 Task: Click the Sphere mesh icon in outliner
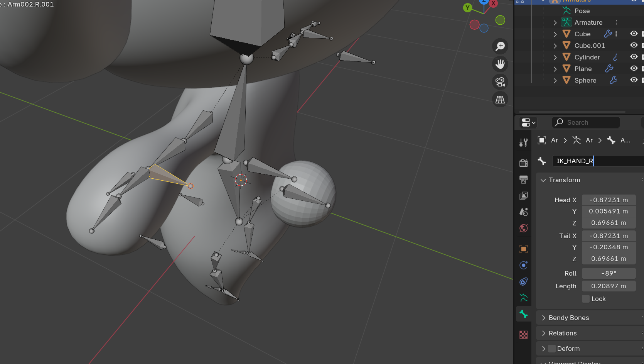pyautogui.click(x=566, y=80)
